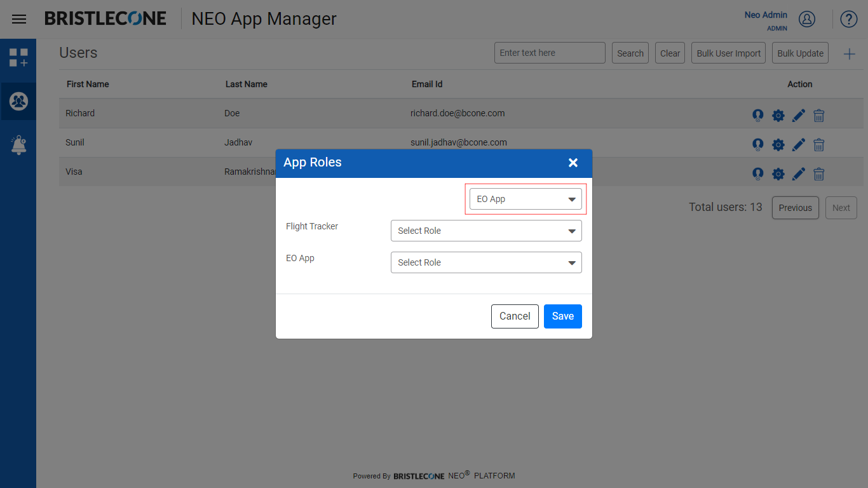Delete Visa with the trash icon

click(819, 173)
